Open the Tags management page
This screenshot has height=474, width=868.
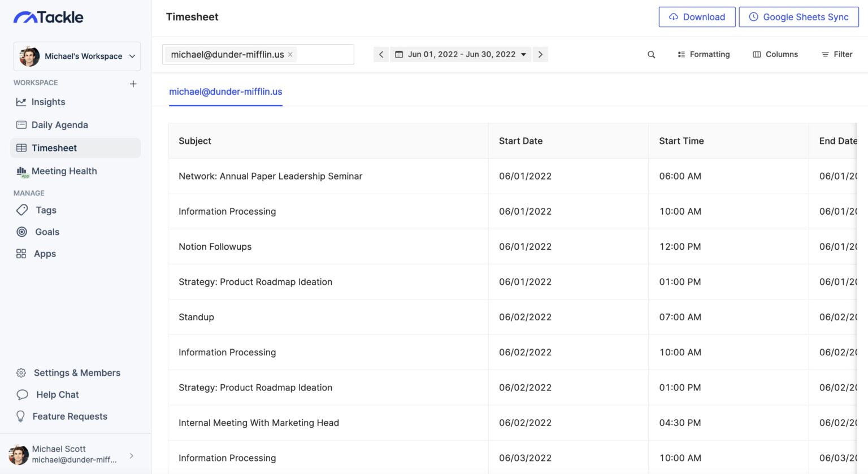tap(36, 210)
